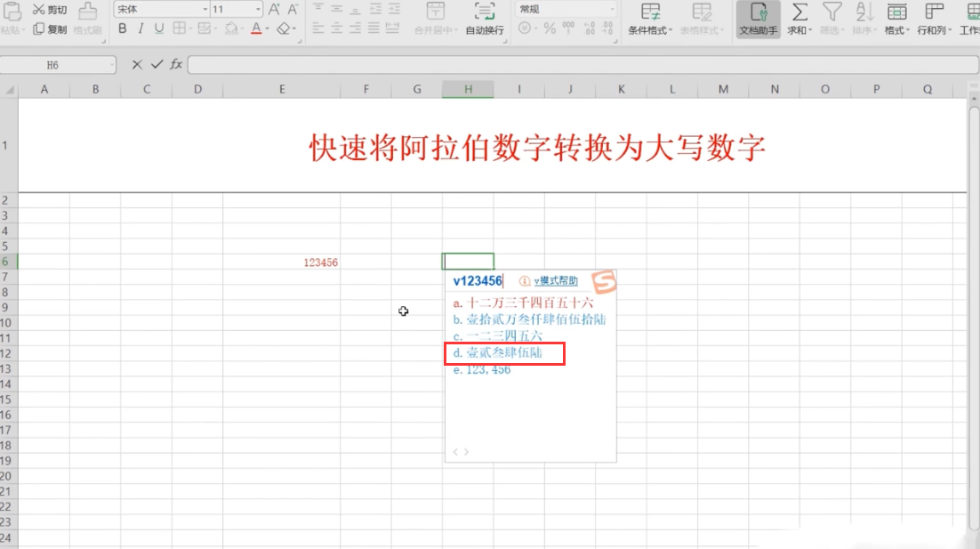Click the Increase indent icon
This screenshot has width=980, height=549.
(x=394, y=9)
